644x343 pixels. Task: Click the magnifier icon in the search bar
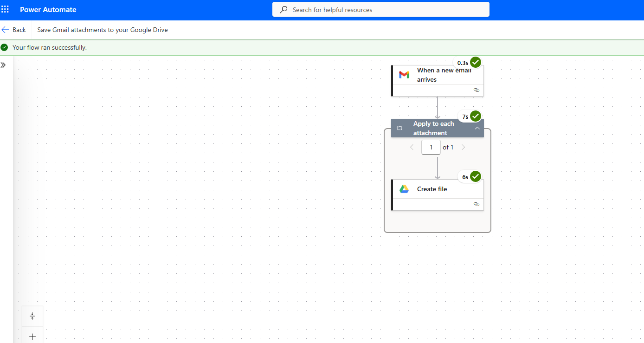283,10
